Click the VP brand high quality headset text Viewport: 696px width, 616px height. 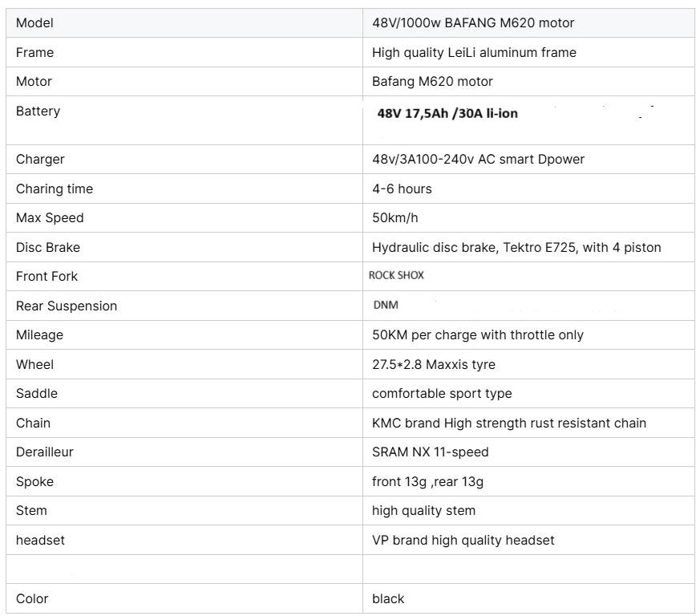463,541
